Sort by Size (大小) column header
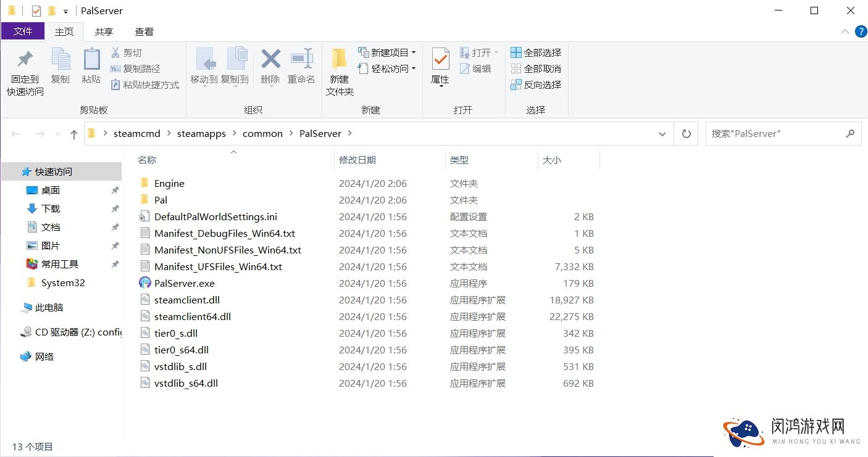 (551, 160)
